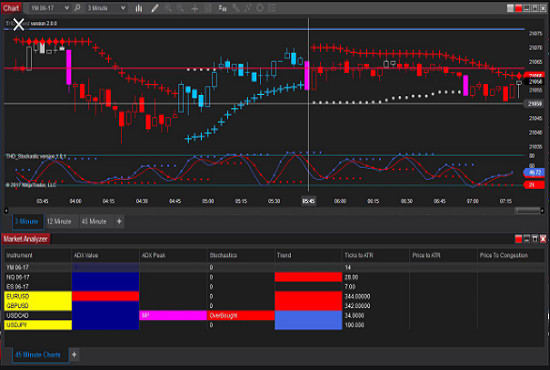Image resolution: width=550 pixels, height=370 pixels.
Task: Click the red Overbought stochastics cell
Action: pyautogui.click(x=241, y=315)
